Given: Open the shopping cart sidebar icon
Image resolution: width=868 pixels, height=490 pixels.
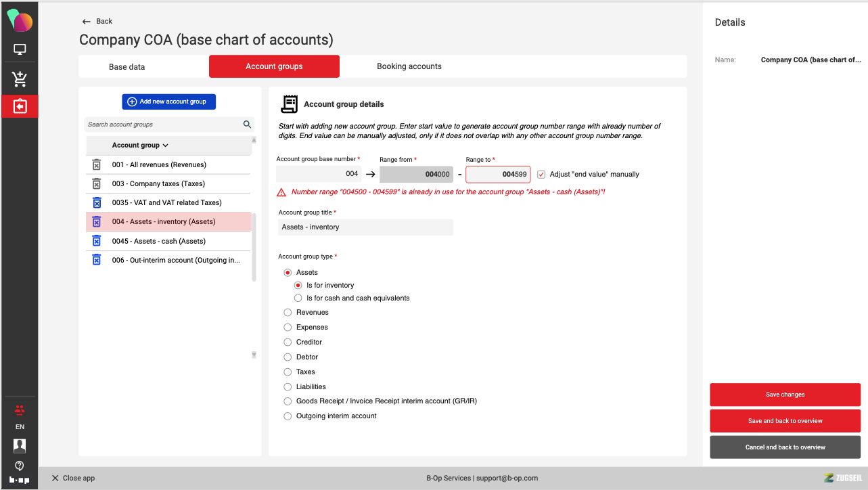Looking at the screenshot, I should pos(20,79).
